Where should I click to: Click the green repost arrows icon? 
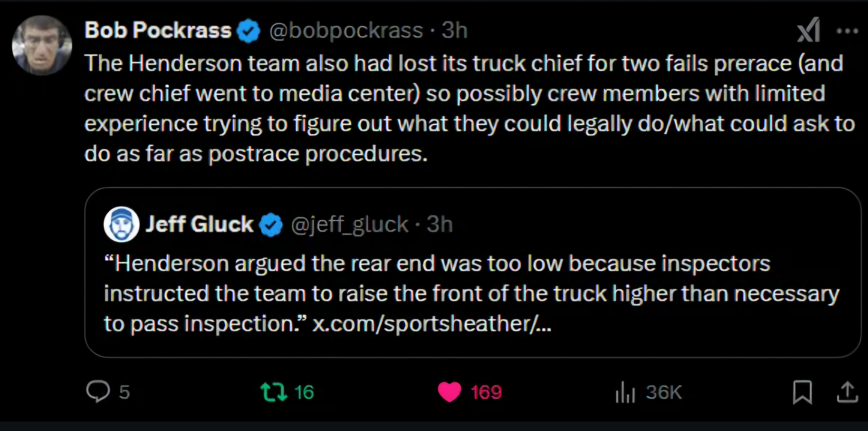click(274, 392)
